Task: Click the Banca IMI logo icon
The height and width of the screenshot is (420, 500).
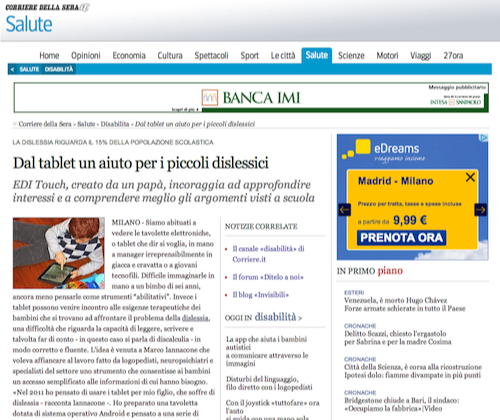Action: tap(210, 98)
